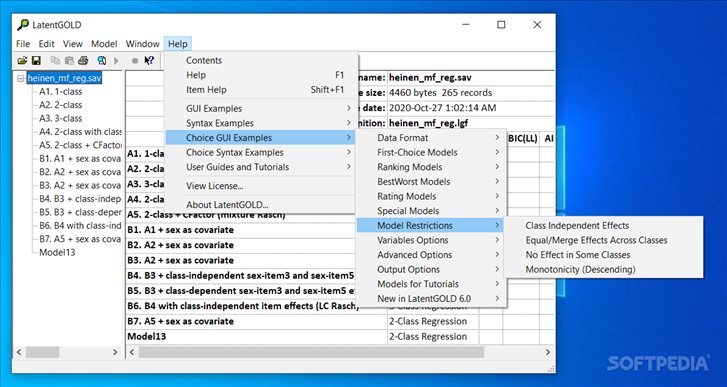
Task: Open First-Choice Models submenu entry
Action: point(431,152)
